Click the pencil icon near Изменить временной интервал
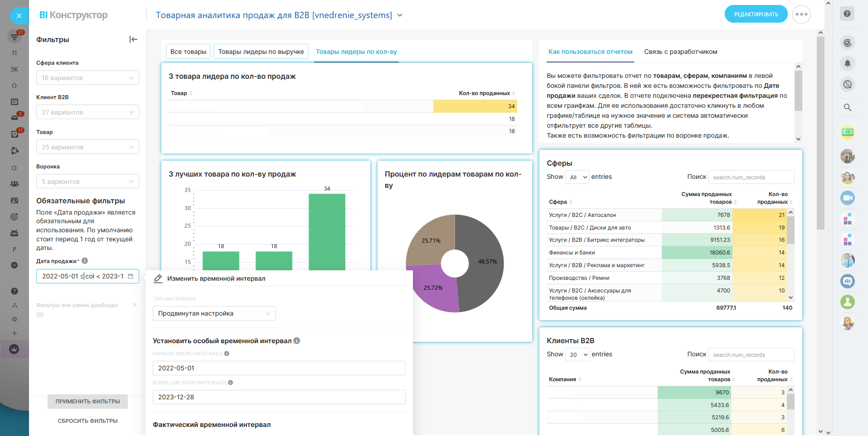 tap(158, 278)
